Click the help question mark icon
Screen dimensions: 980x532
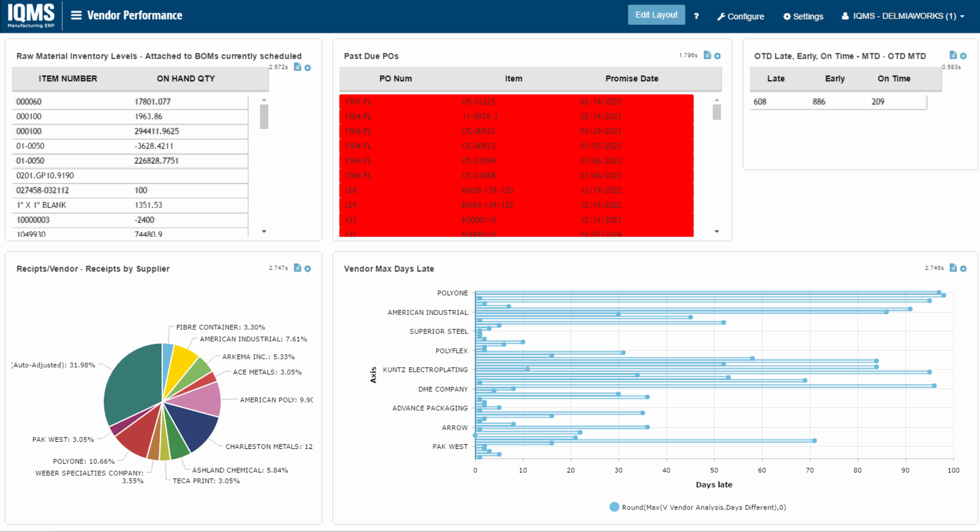pyautogui.click(x=696, y=16)
